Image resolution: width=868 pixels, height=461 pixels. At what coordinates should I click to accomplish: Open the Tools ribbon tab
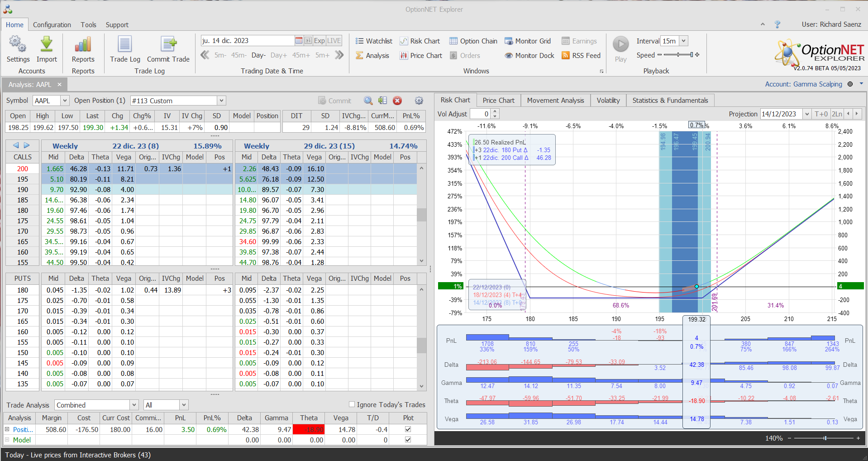click(89, 25)
